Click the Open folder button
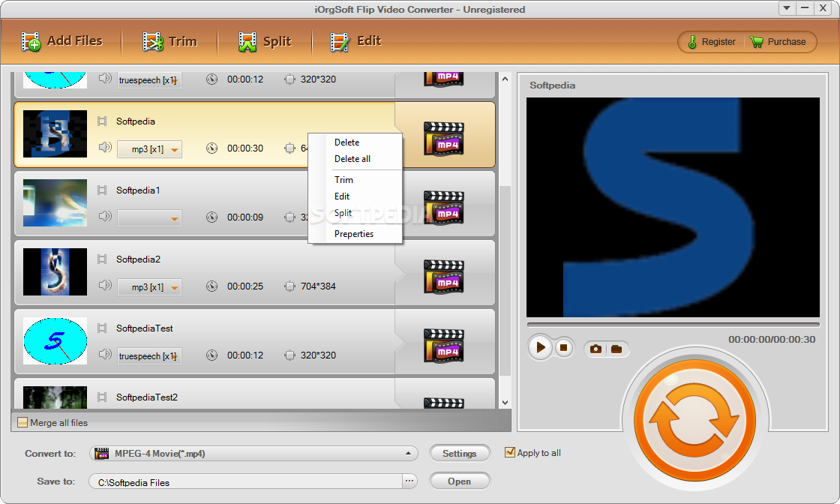Screen dimensions: 840x504 pos(460,481)
